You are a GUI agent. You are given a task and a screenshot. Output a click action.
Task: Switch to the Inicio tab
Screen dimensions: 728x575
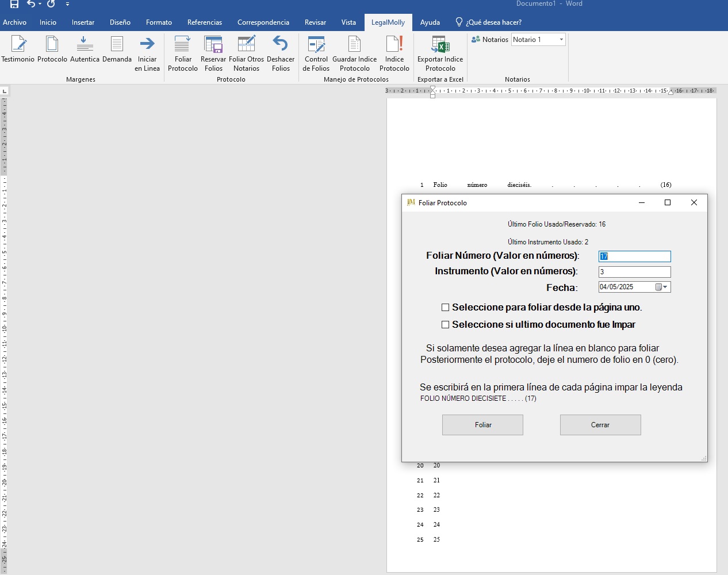[x=48, y=22]
